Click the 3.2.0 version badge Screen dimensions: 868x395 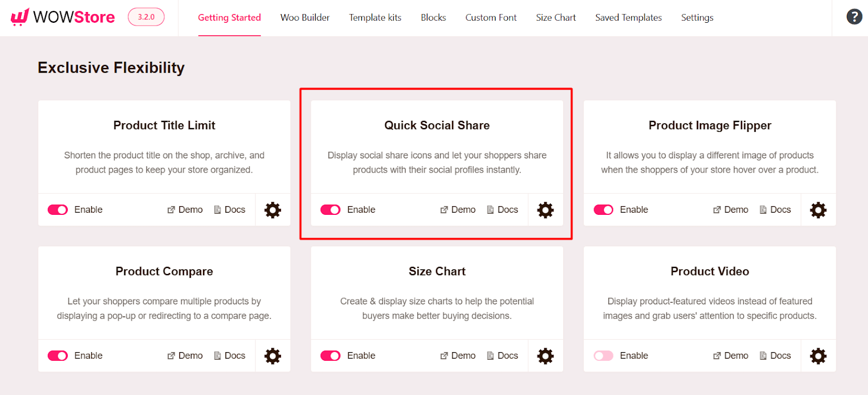145,17
